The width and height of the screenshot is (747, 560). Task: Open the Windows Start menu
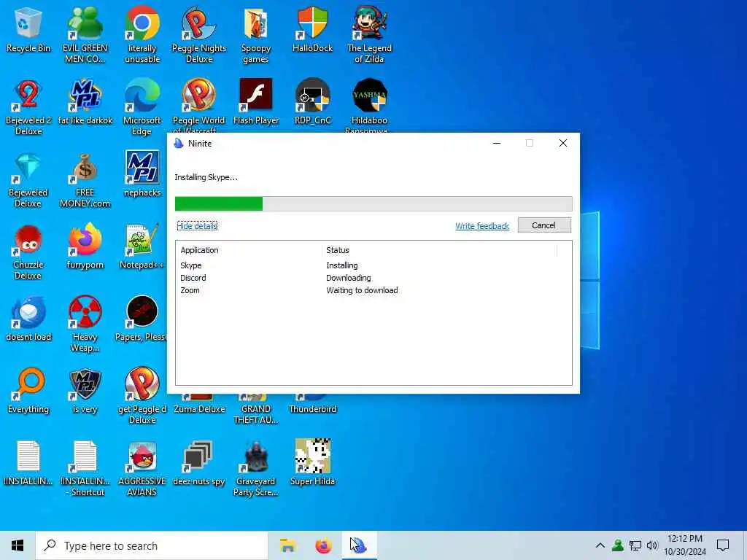point(18,545)
